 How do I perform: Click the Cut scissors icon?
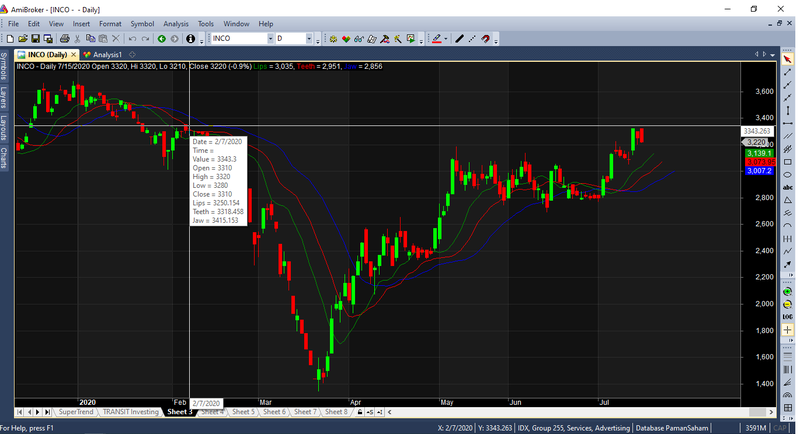click(78, 39)
